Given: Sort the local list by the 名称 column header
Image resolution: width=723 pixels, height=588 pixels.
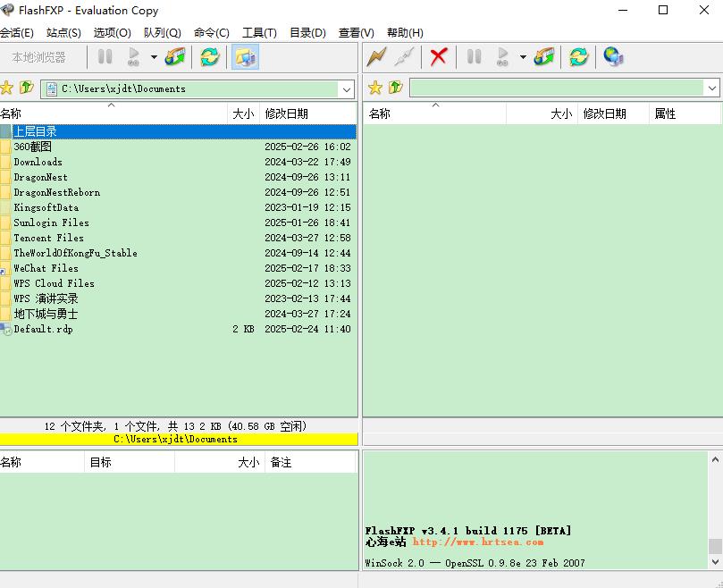Looking at the screenshot, I should click(x=113, y=113).
